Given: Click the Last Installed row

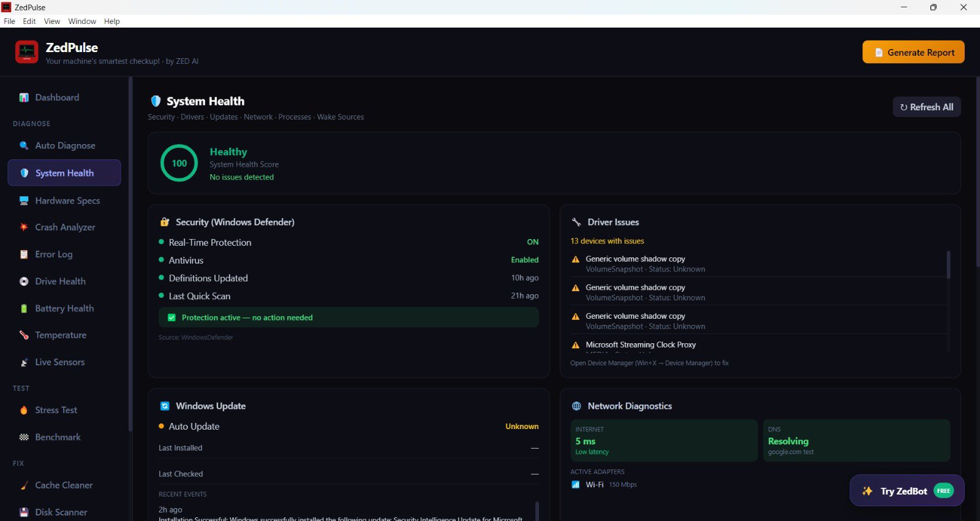Looking at the screenshot, I should click(349, 448).
